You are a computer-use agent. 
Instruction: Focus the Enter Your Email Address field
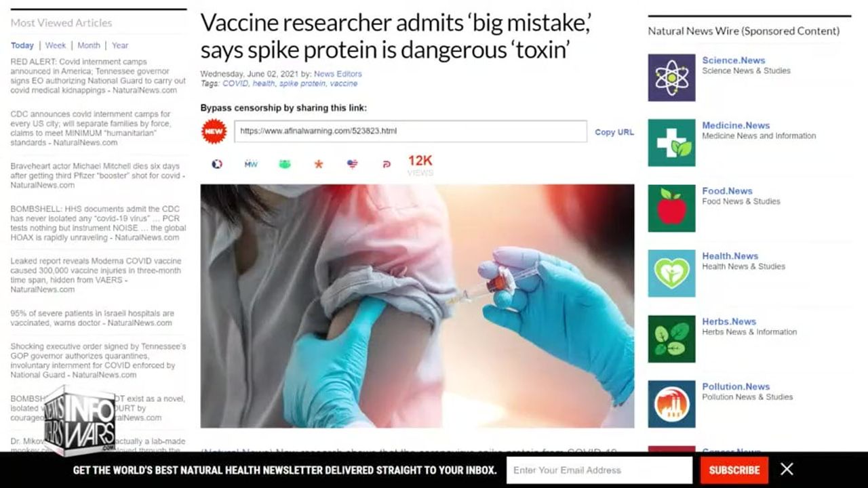[599, 470]
